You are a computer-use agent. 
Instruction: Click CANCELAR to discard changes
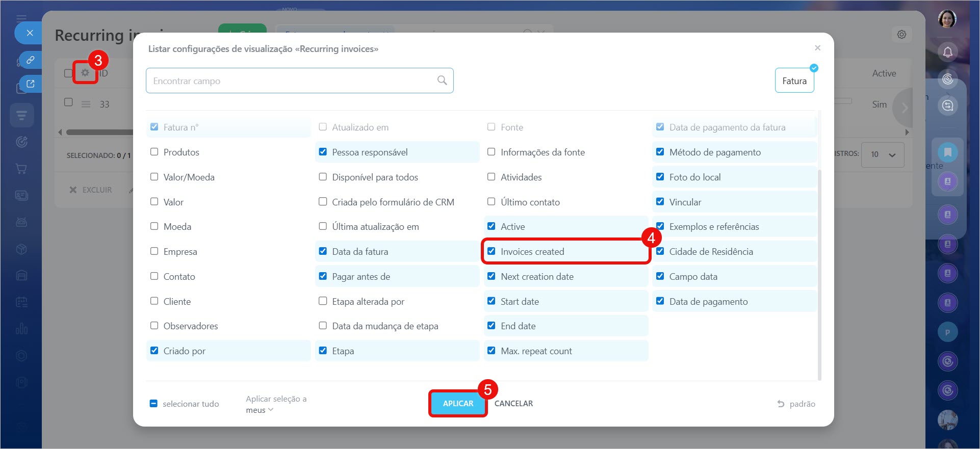(x=513, y=404)
